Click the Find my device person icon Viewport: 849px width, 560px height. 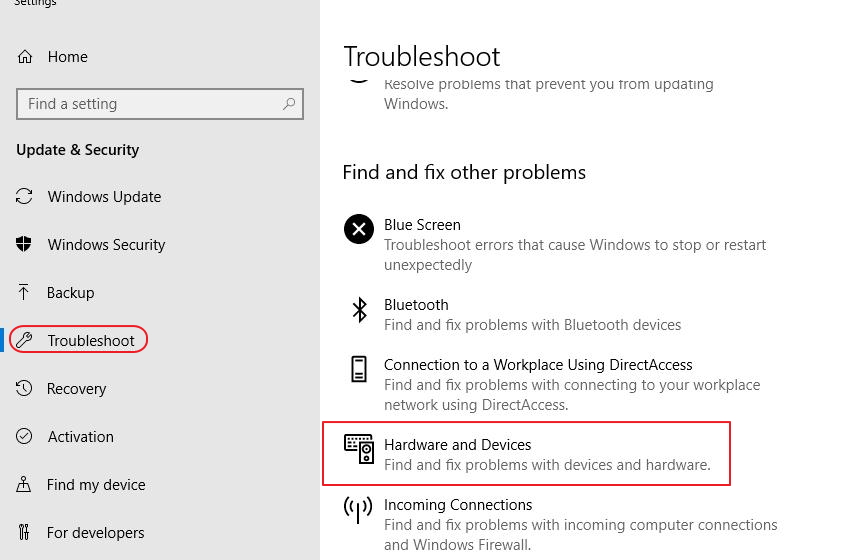click(25, 485)
